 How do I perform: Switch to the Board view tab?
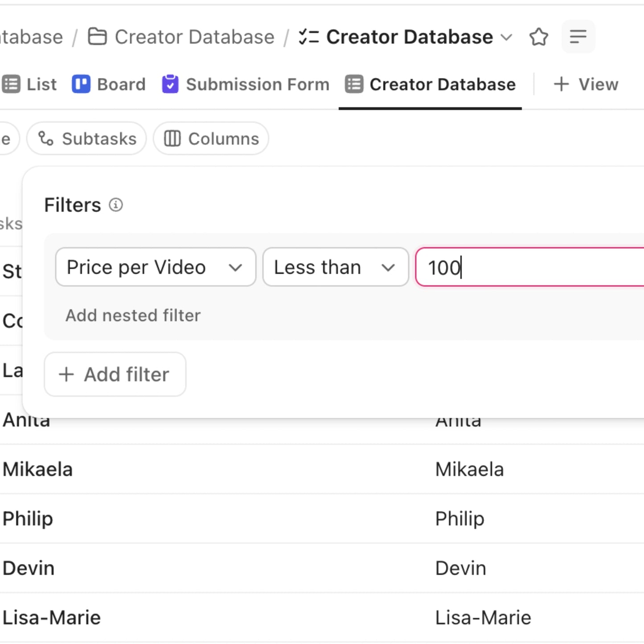point(109,84)
